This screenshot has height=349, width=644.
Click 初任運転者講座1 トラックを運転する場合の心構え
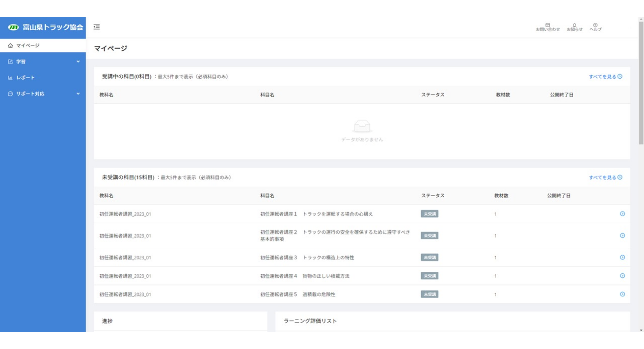(316, 214)
